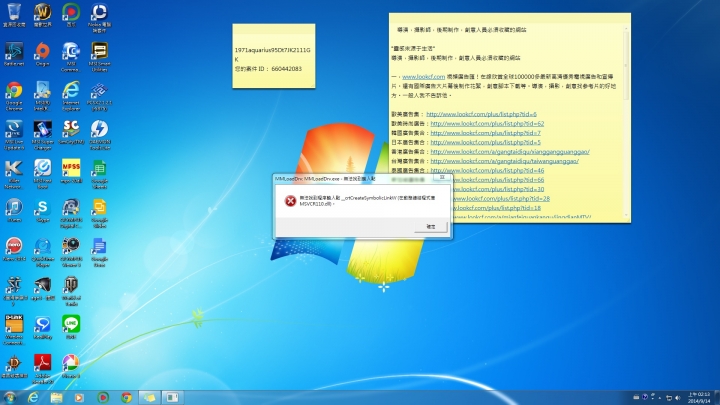Open QuickTime Player shortcut
Image resolution: width=720 pixels, height=405 pixels.
[42, 252]
